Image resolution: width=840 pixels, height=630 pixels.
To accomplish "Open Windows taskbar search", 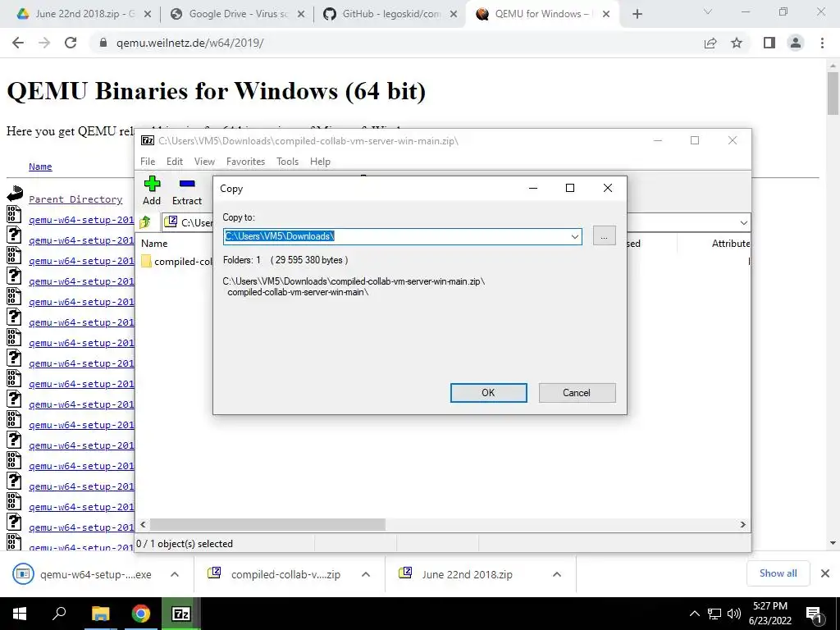I will 59,614.
